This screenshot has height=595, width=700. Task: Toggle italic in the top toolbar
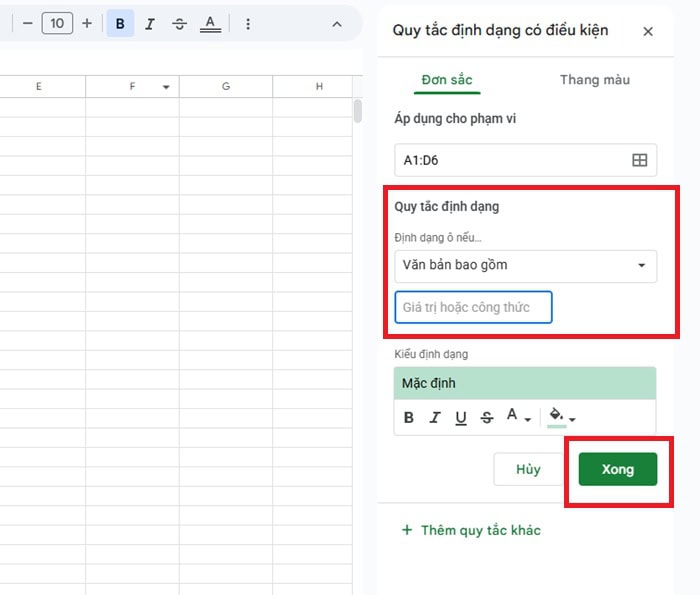(x=150, y=24)
